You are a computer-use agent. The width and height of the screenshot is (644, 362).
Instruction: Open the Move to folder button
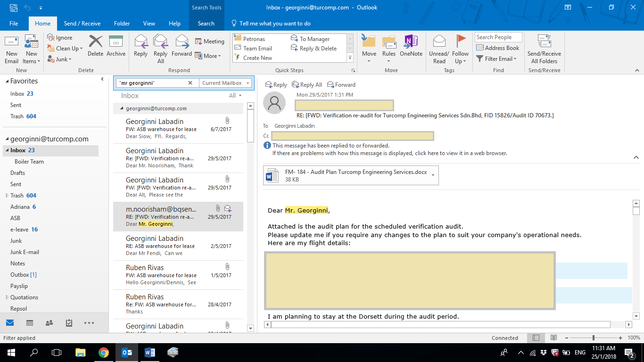point(369,49)
